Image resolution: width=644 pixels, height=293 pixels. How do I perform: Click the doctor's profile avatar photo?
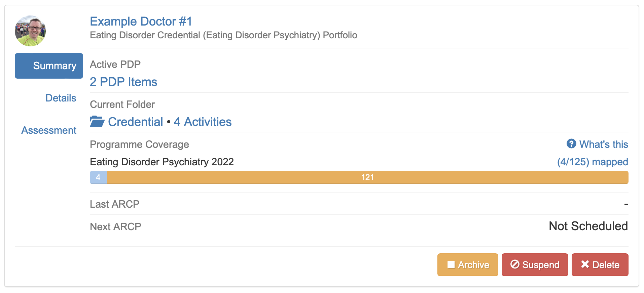click(x=30, y=31)
